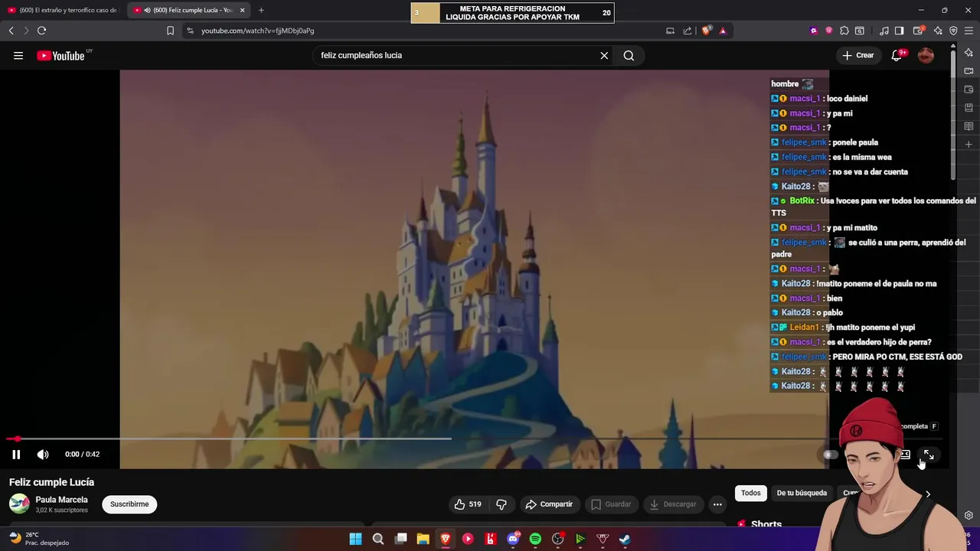
Task: Open sidebar settings via the gear icon
Action: click(x=969, y=516)
